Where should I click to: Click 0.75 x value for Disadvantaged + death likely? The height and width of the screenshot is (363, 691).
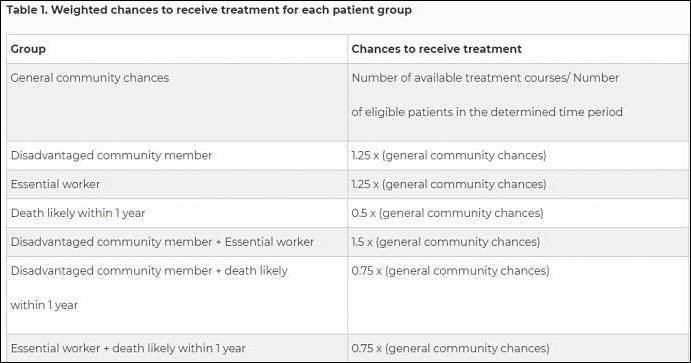click(x=450, y=270)
